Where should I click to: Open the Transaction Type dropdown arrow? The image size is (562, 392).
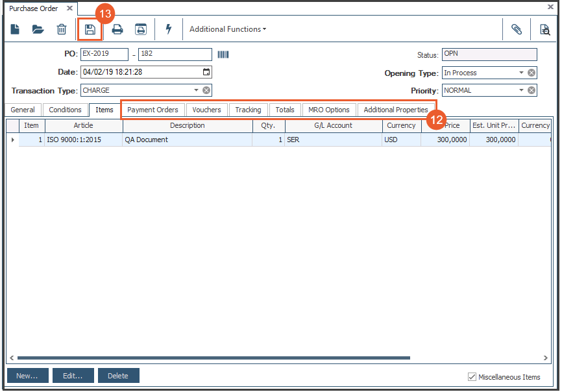click(x=196, y=90)
